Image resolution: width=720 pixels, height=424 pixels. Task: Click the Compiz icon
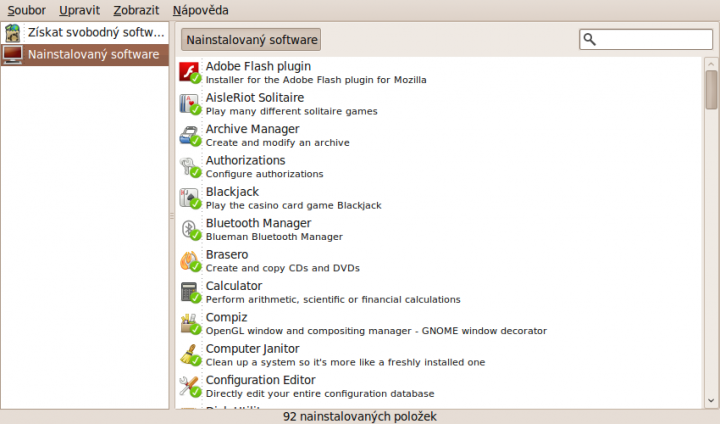click(190, 324)
